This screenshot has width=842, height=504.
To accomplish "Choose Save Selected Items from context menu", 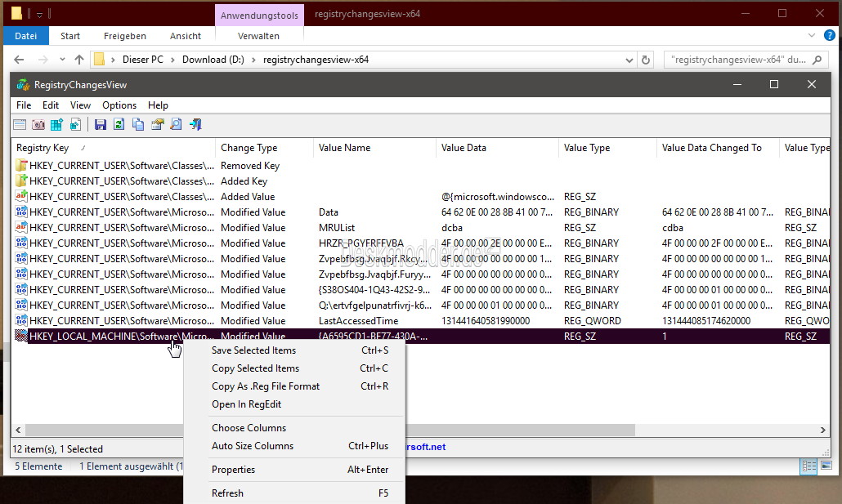I will click(x=294, y=350).
